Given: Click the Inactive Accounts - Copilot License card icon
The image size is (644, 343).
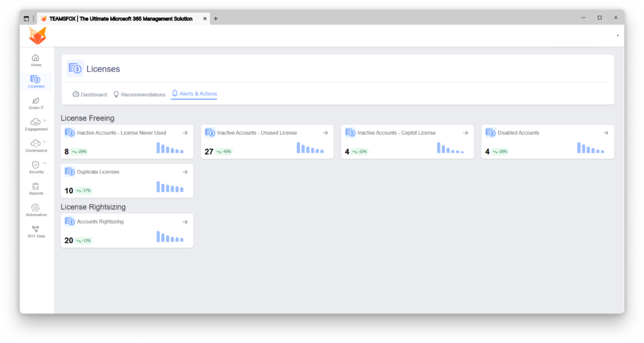Looking at the screenshot, I should (x=350, y=133).
